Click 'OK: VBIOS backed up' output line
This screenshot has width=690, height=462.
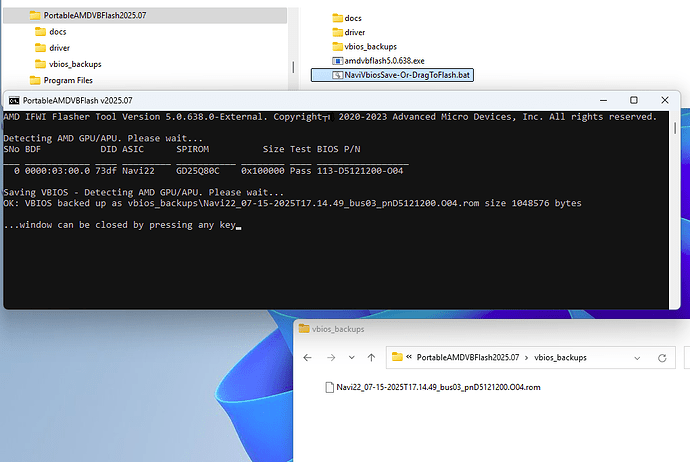[x=292, y=203]
